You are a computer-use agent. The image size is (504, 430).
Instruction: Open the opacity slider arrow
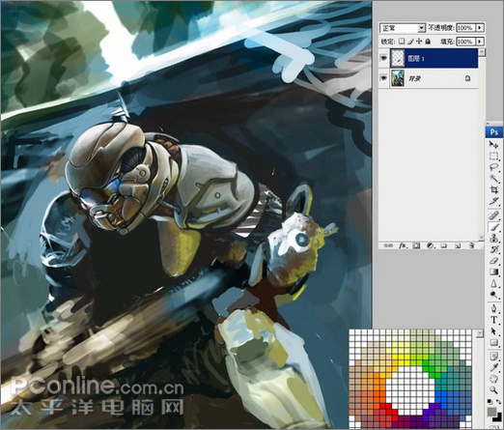click(x=480, y=28)
